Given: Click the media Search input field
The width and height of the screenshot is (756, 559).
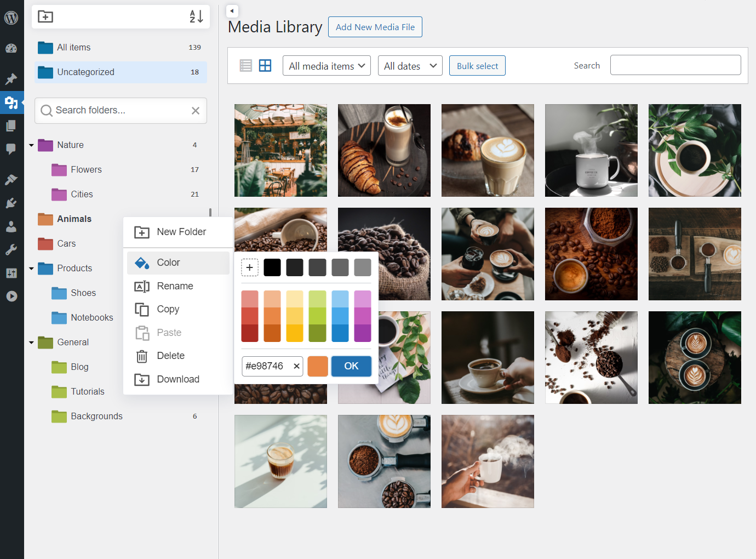Looking at the screenshot, I should tap(675, 65).
